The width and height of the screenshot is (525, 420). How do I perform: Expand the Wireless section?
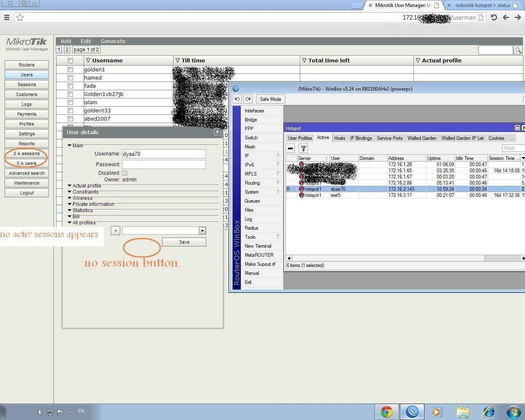click(80, 198)
